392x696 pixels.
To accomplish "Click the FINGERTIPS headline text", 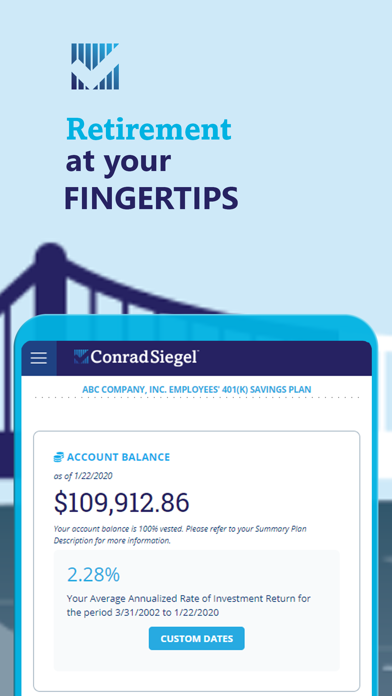I will pyautogui.click(x=151, y=198).
